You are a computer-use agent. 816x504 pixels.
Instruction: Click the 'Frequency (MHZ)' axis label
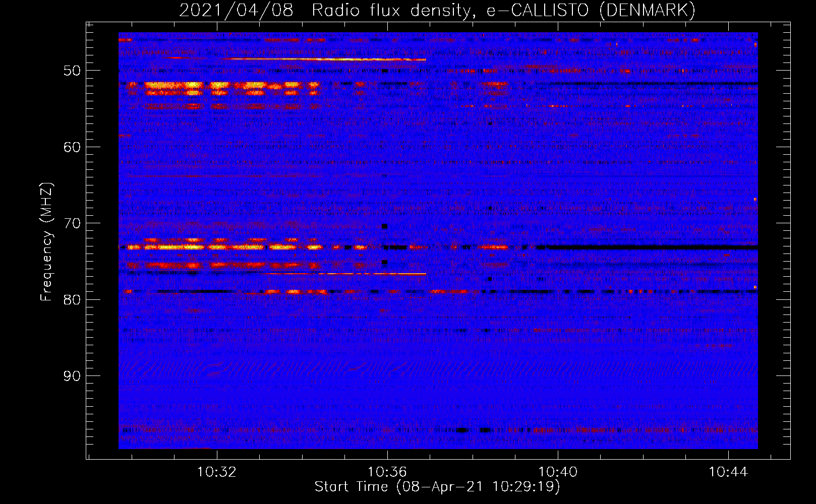click(x=46, y=242)
